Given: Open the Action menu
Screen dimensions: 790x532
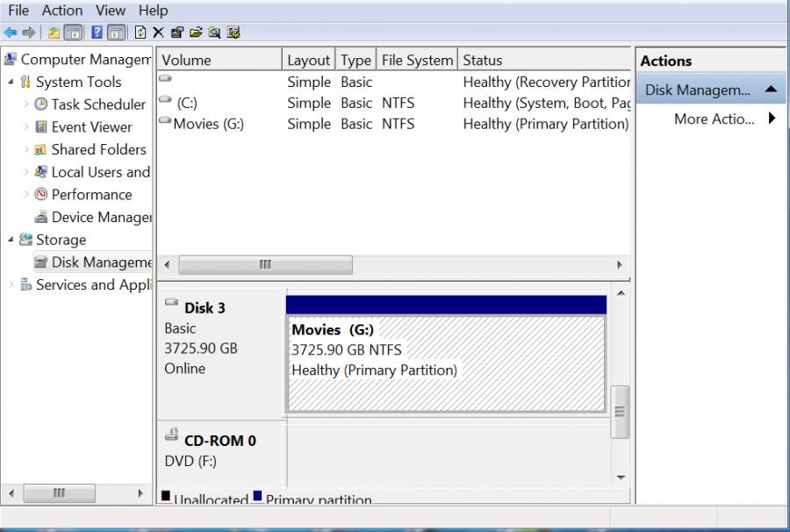Looking at the screenshot, I should coord(62,11).
